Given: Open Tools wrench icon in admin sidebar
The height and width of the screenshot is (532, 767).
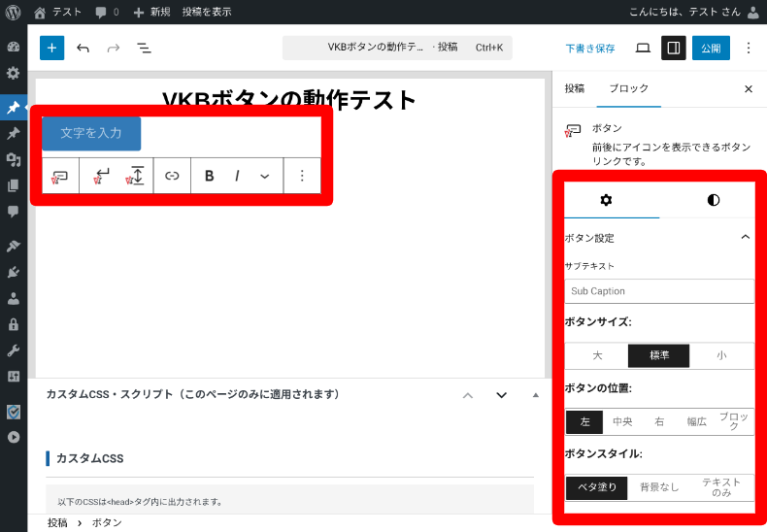Looking at the screenshot, I should 14,350.
